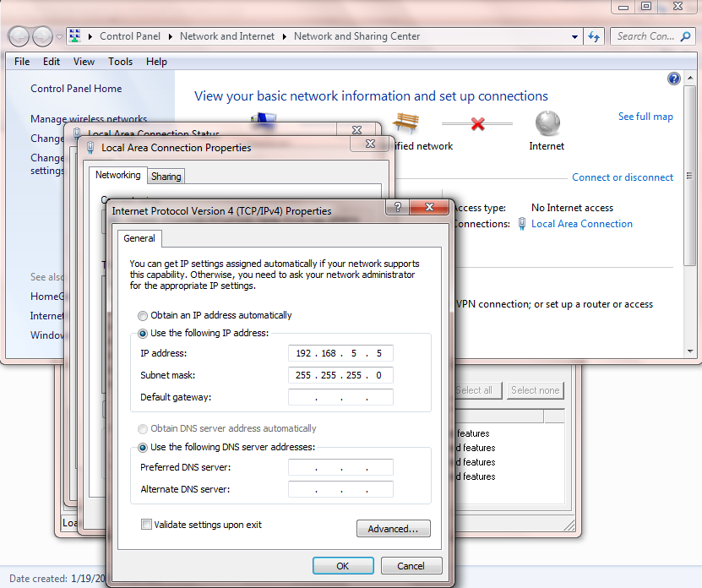
Task: Click the Internet globe icon
Action: click(x=547, y=123)
